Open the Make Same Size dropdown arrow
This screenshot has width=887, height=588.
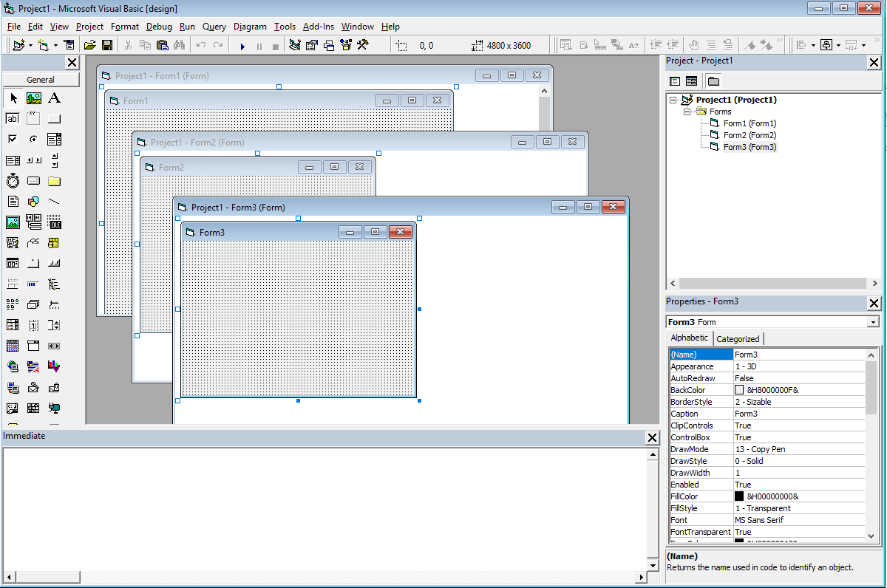pyautogui.click(x=863, y=46)
